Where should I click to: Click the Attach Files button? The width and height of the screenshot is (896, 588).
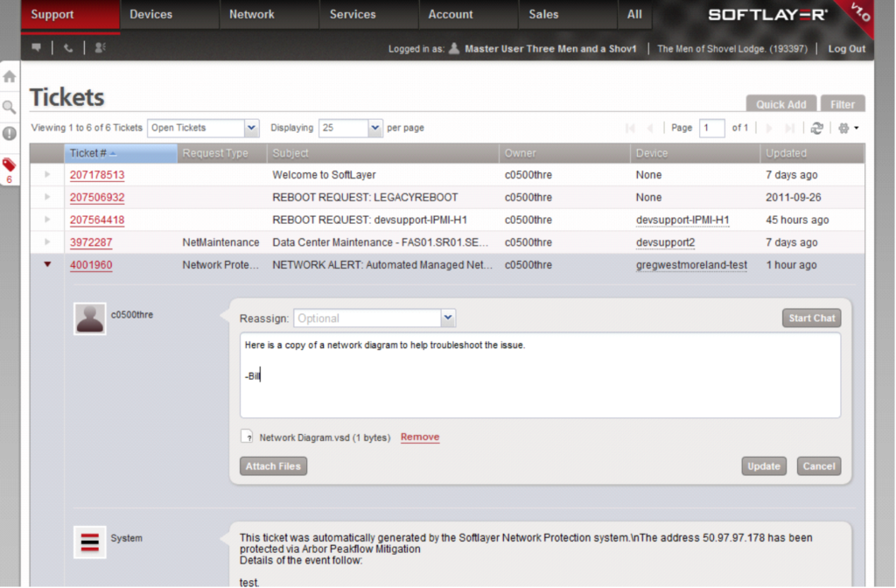pyautogui.click(x=273, y=465)
